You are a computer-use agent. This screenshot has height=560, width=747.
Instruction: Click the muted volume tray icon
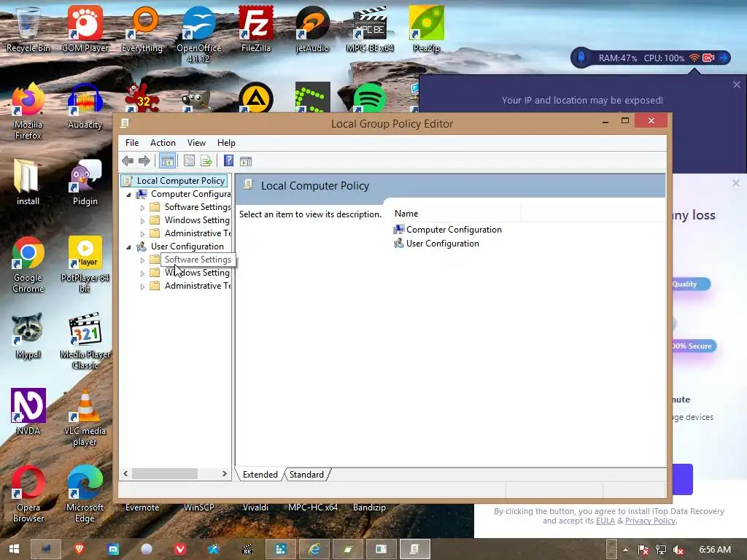click(x=678, y=550)
